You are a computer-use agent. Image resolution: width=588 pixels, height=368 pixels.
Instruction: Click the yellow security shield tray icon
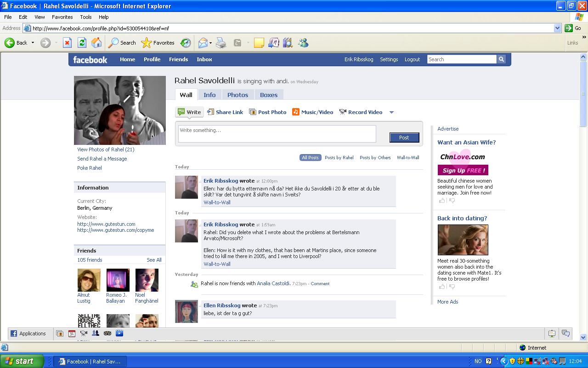tap(512, 361)
